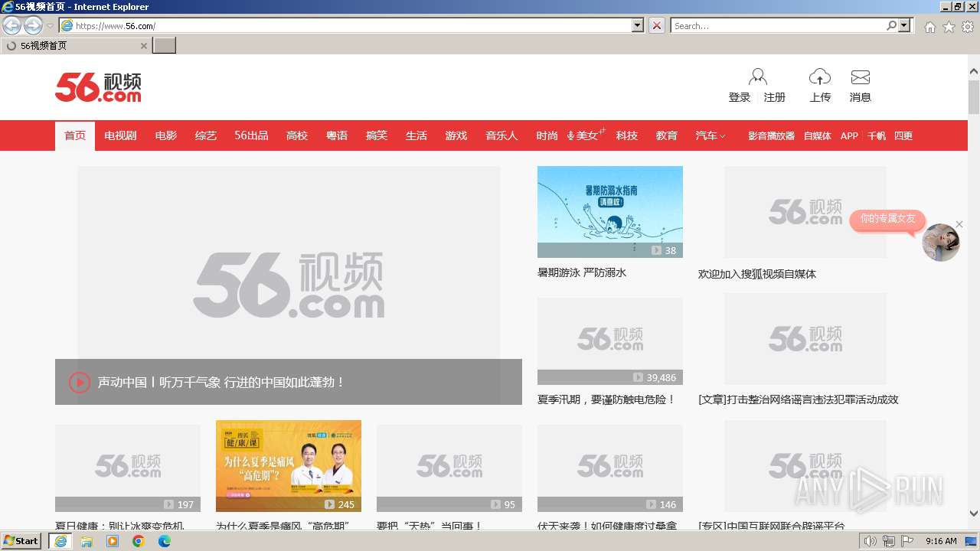This screenshot has width=980, height=551.
Task: Open the recent pages dropdown arrow
Action: tap(50, 25)
